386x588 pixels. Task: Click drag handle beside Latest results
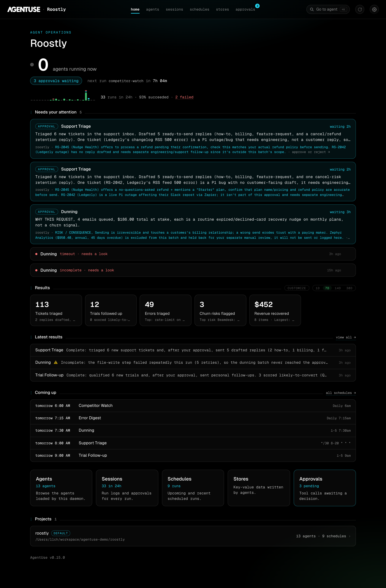pos(31,337)
